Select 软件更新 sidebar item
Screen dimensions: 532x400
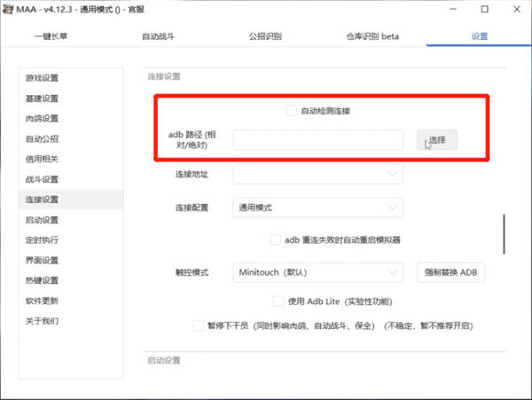tap(43, 301)
